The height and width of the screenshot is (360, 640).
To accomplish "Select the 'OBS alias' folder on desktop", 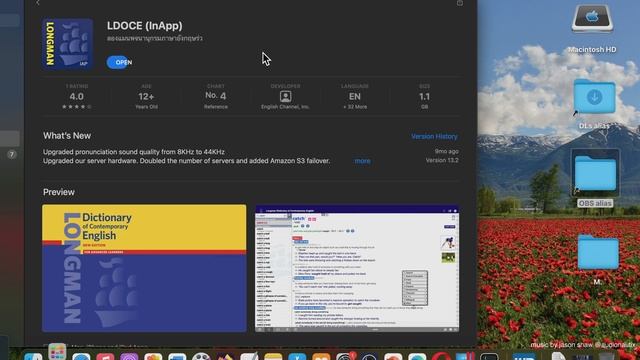I will click(595, 174).
